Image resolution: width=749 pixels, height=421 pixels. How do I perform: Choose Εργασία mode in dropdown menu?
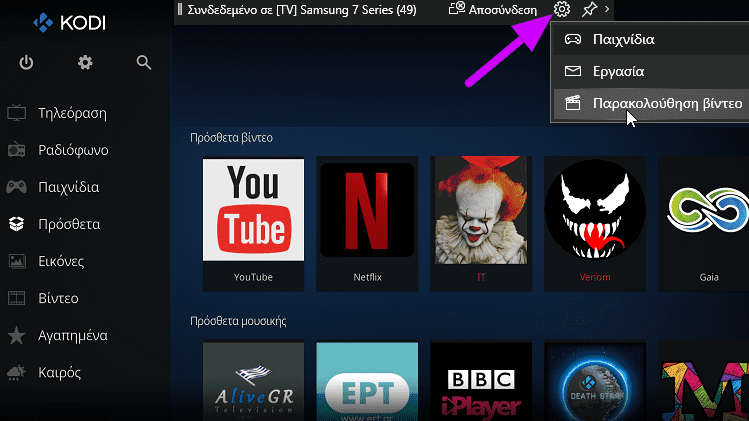pyautogui.click(x=651, y=71)
